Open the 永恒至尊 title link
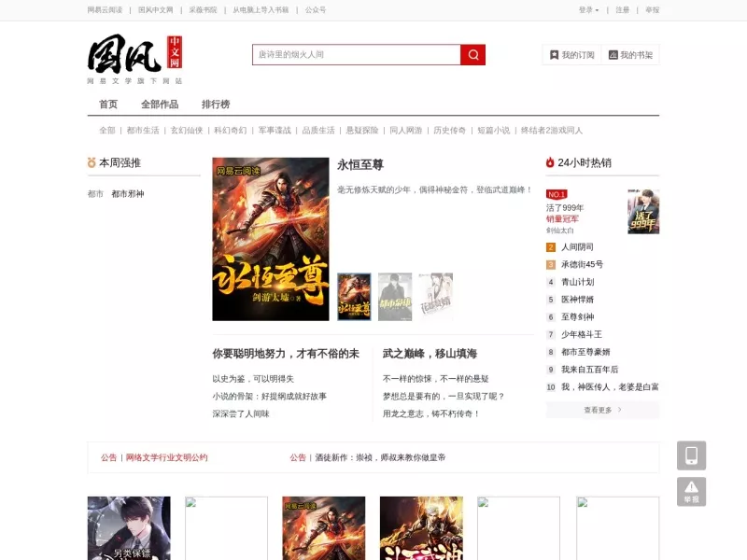 click(360, 165)
